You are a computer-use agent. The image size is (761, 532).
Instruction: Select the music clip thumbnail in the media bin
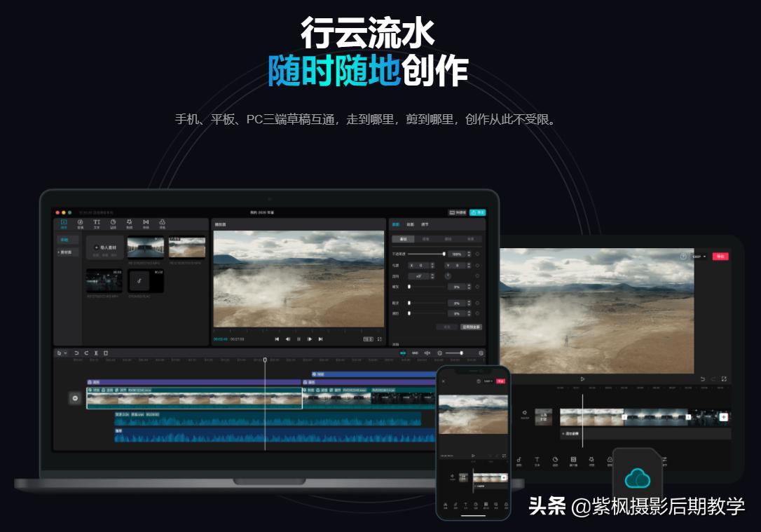[x=145, y=280]
